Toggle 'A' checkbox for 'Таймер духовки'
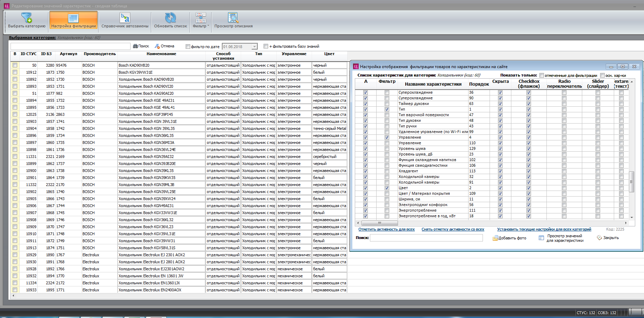This screenshot has height=318, width=644. pos(365,104)
